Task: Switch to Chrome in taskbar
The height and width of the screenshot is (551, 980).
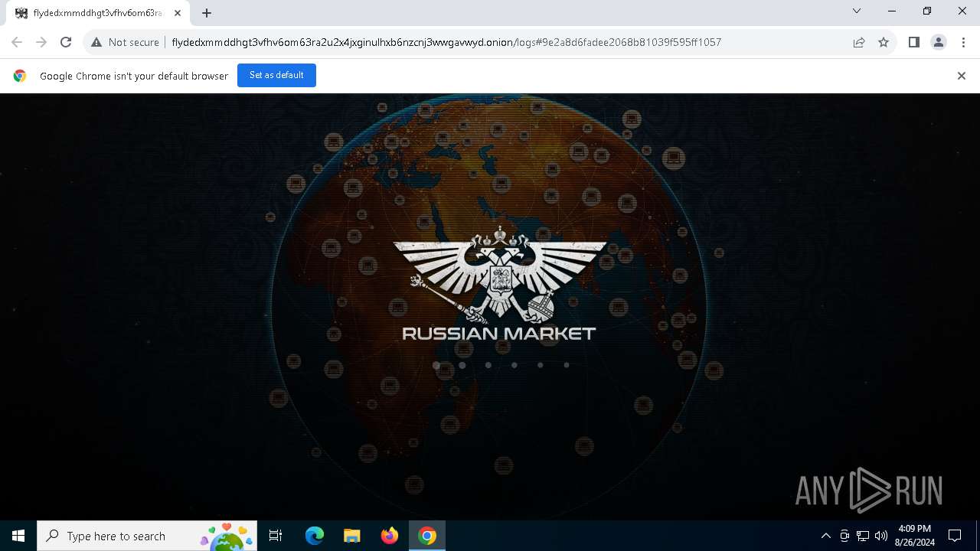Action: pyautogui.click(x=427, y=536)
